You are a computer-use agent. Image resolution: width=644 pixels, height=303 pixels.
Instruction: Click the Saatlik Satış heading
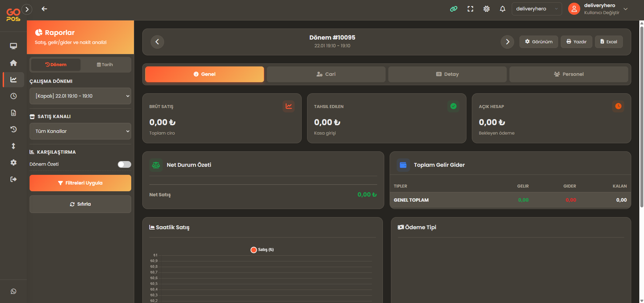click(x=169, y=228)
